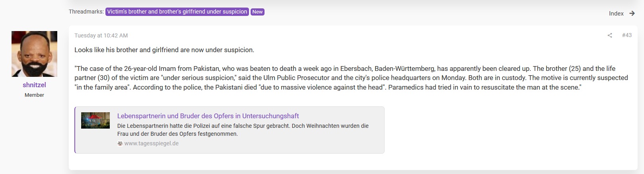Go to next threadmark with arrow icon
644x174 pixels.
(x=632, y=14)
